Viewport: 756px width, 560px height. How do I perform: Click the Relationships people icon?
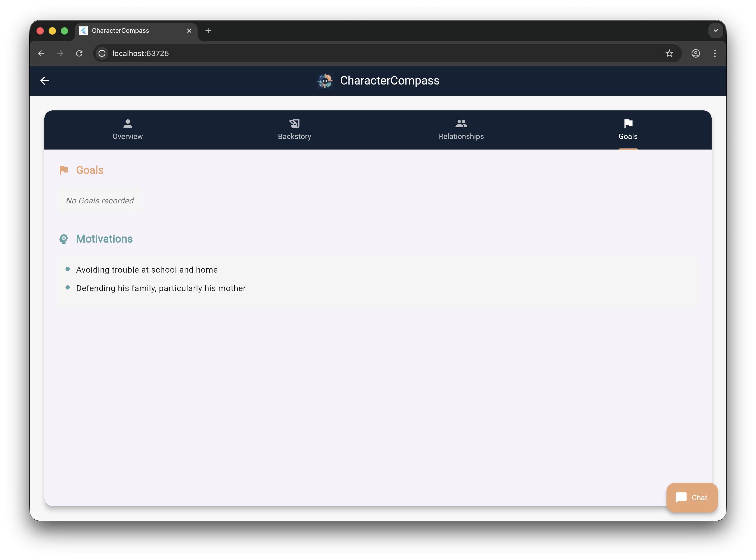pyautogui.click(x=461, y=124)
